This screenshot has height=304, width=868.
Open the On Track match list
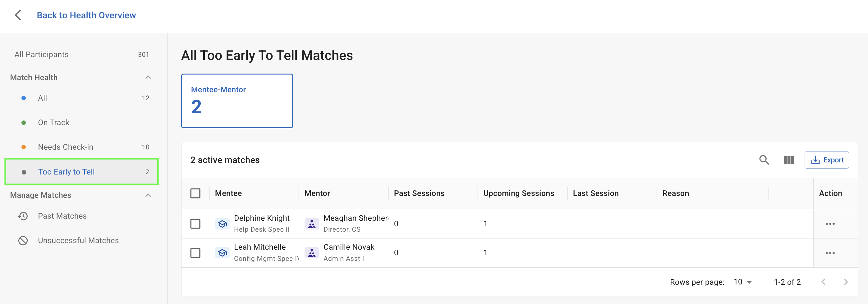pos(53,123)
